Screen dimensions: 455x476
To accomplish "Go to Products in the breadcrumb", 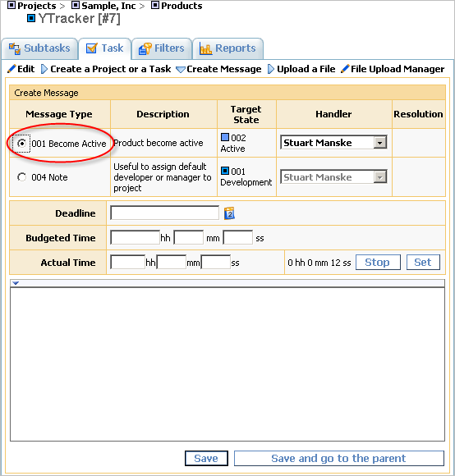I will (x=182, y=6).
